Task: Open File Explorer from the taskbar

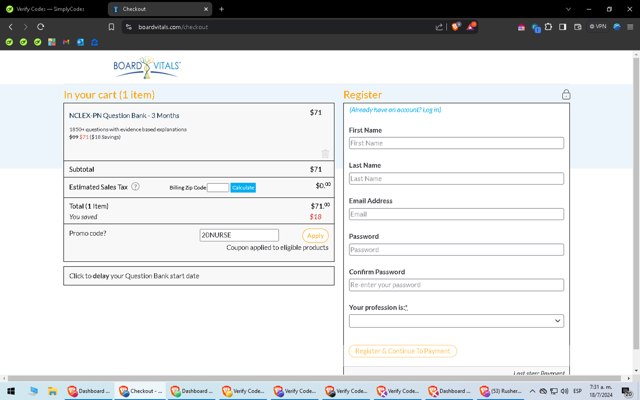Action: [x=52, y=391]
